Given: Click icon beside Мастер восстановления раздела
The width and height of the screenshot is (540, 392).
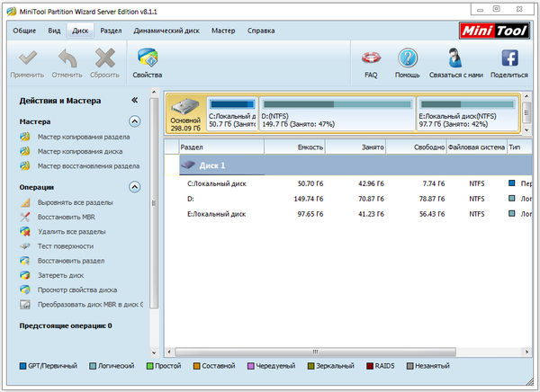Looking at the screenshot, I should point(25,166).
